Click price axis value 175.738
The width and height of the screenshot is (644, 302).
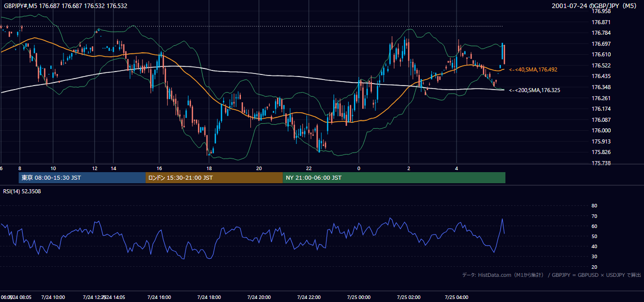[601, 163]
